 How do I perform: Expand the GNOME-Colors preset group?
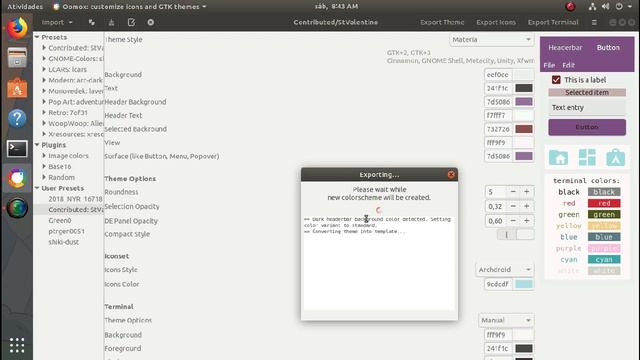[x=44, y=59]
